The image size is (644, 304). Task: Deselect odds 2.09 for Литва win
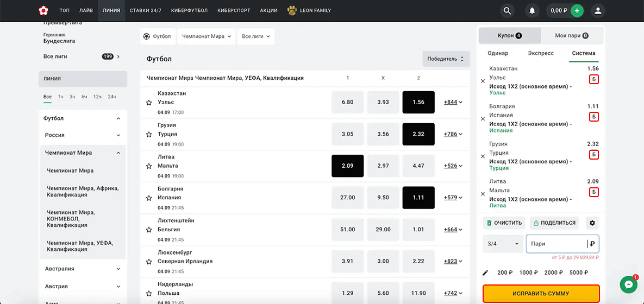pos(347,166)
